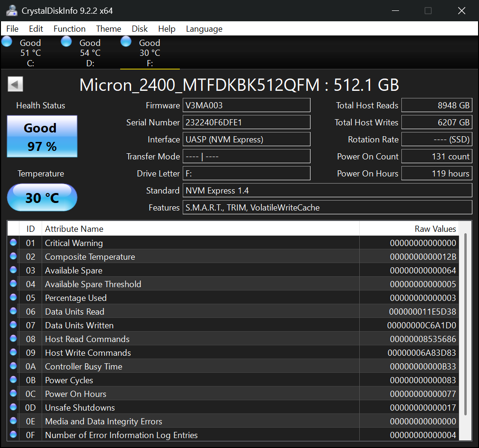Click the 30 °C temperature button
The image size is (479, 448).
pos(42,197)
